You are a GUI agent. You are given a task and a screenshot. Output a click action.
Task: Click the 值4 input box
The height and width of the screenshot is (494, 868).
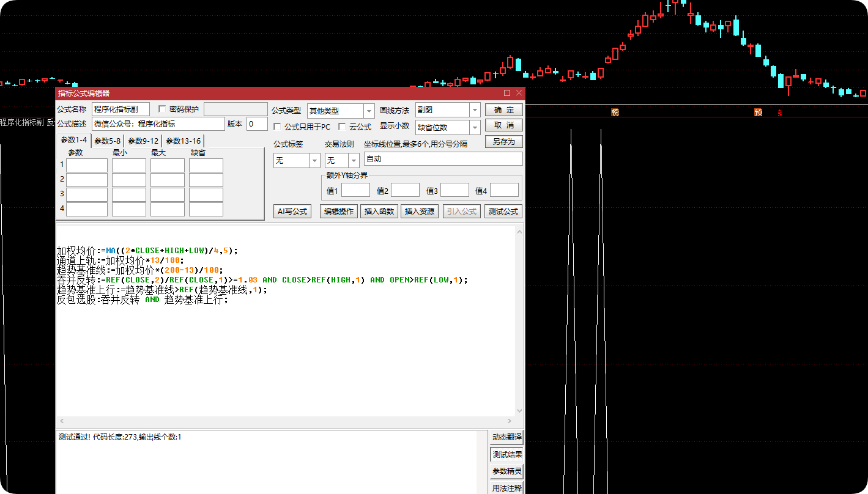[504, 190]
